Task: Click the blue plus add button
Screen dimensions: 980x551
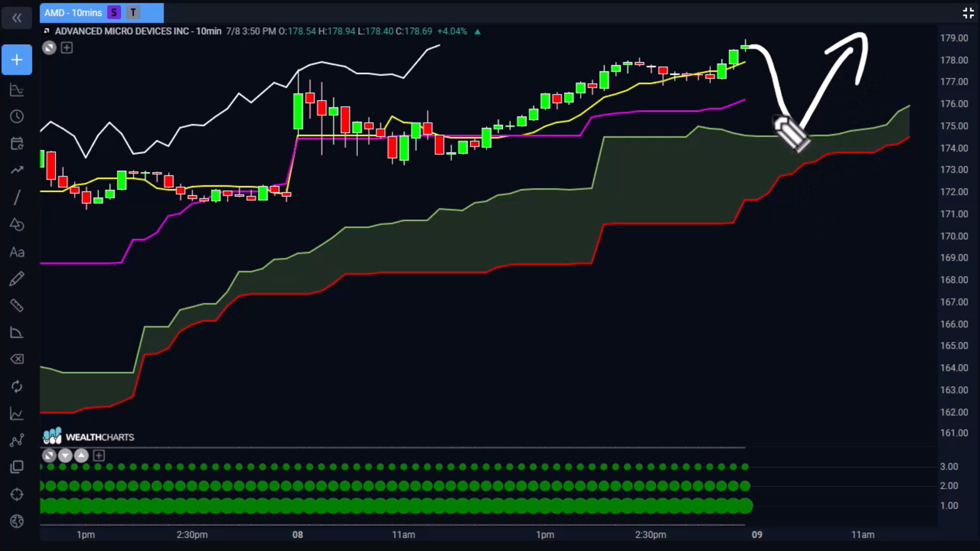Action: pos(17,60)
